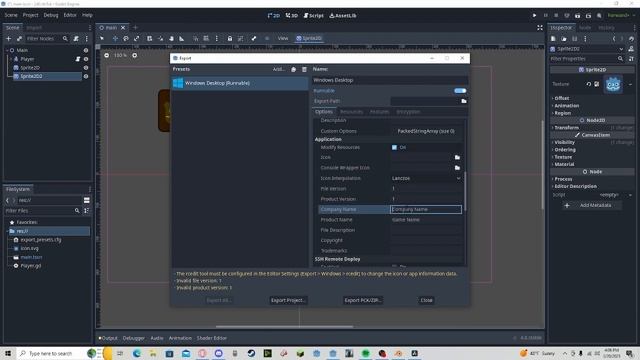Image resolution: width=640 pixels, height=360 pixels.
Task: Click the lock selected node icon
Action: 230,38
